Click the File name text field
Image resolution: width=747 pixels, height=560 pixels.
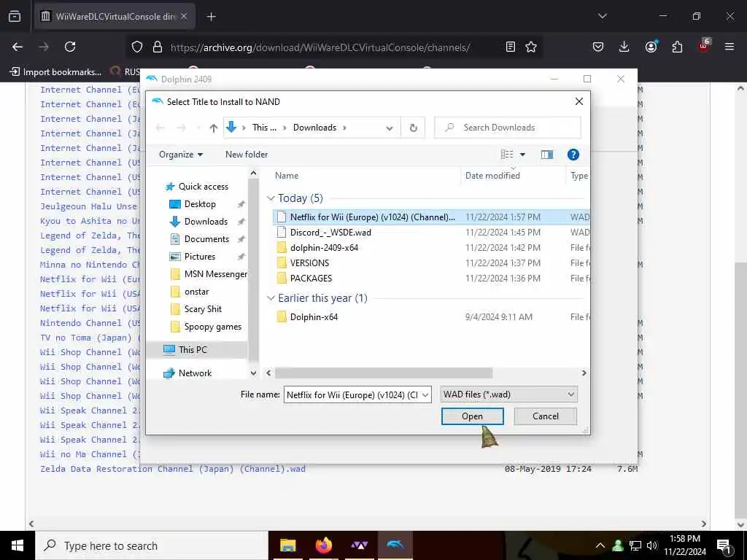click(x=352, y=394)
